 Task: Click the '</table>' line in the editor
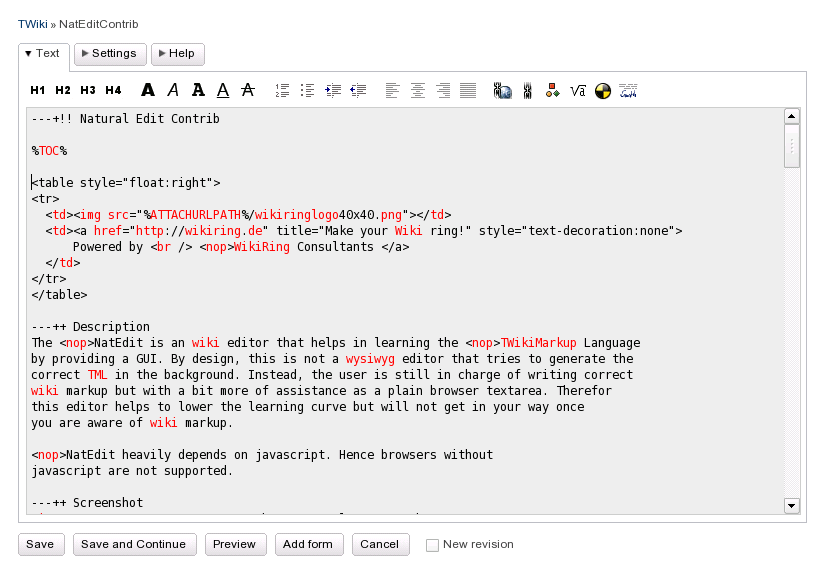(x=59, y=295)
